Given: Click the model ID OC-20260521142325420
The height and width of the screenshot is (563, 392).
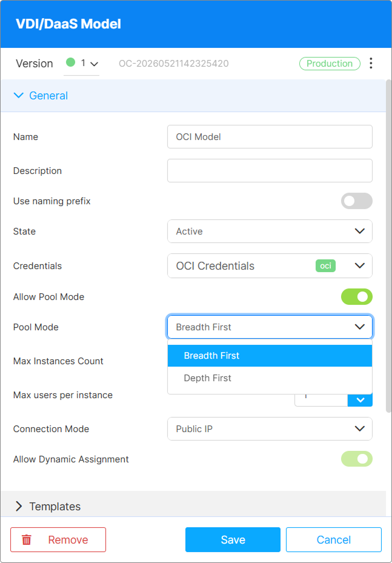Looking at the screenshot, I should click(174, 64).
